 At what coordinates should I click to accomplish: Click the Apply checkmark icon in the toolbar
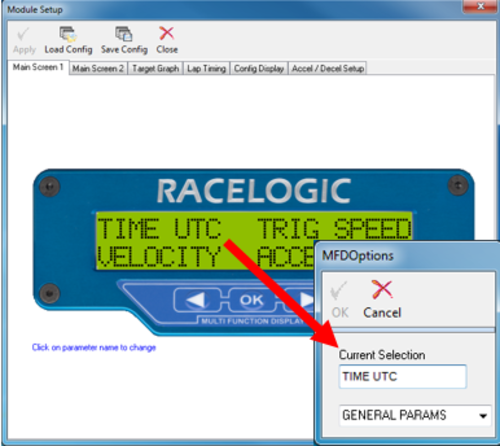coord(23,35)
